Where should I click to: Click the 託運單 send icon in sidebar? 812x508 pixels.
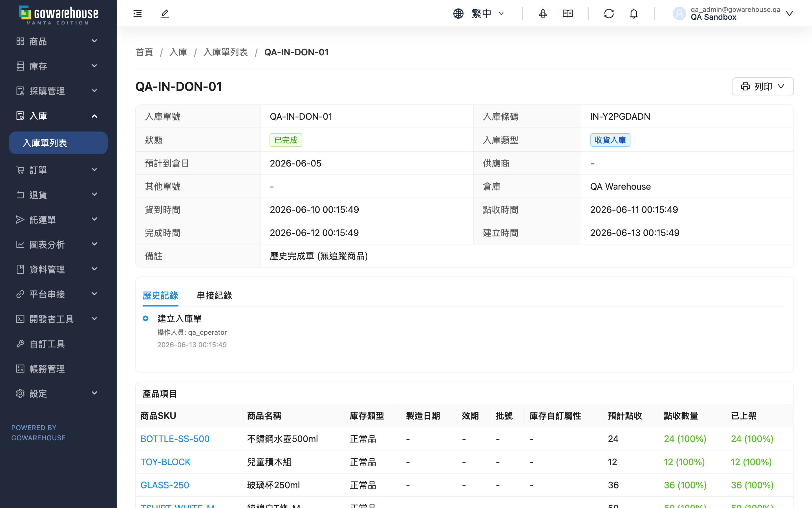coord(20,219)
